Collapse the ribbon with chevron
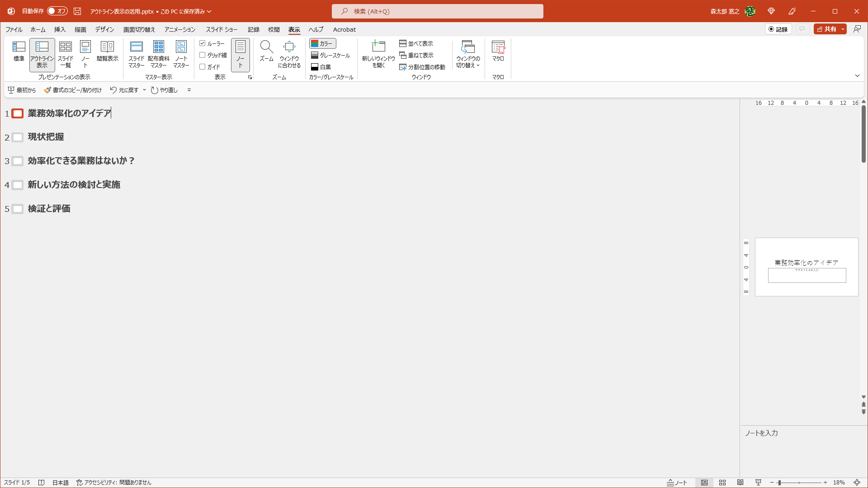868x488 pixels. [x=857, y=76]
